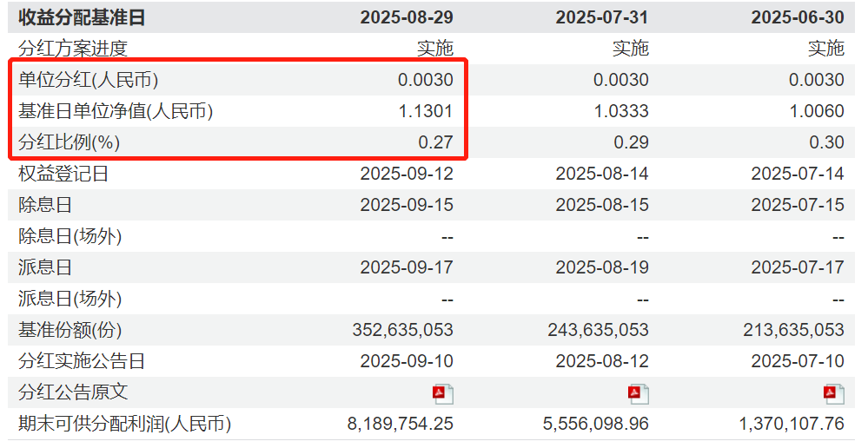This screenshot has height=448, width=868.
Task: Click the 2025-08-29 column header
Action: click(x=407, y=17)
